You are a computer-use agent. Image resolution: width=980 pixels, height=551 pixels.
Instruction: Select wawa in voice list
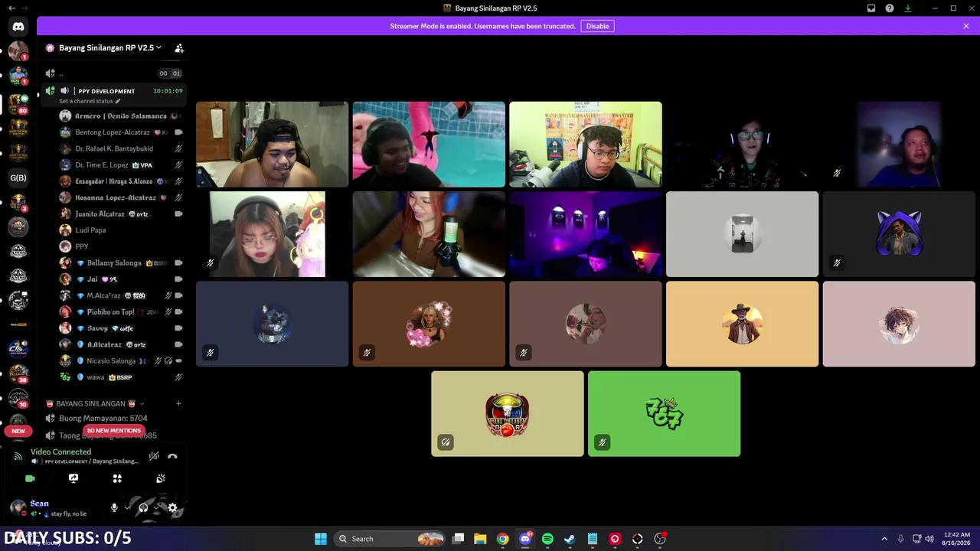(122, 377)
